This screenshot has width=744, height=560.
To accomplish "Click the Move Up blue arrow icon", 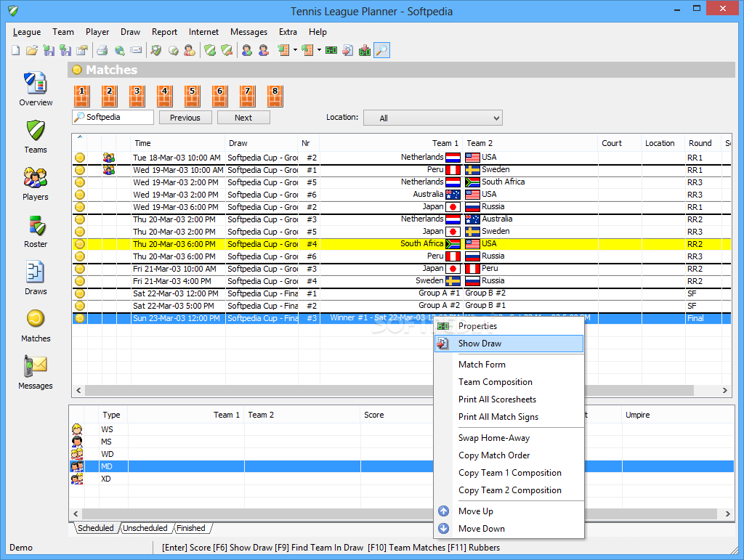I will click(443, 511).
